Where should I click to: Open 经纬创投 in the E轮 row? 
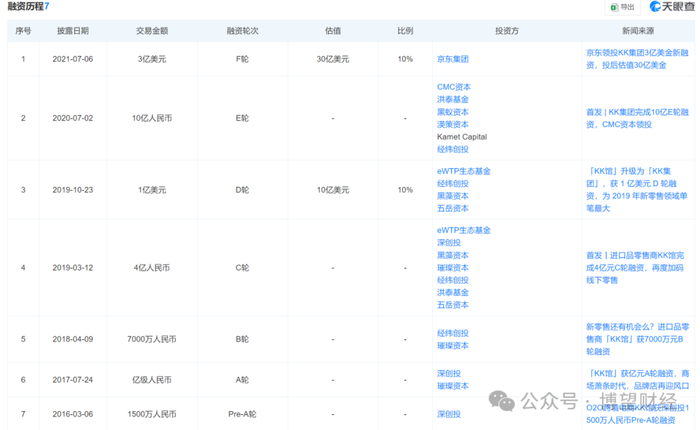point(453,149)
